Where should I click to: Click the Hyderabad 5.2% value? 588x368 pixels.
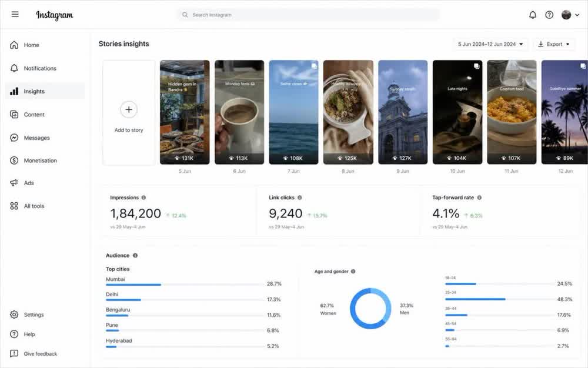click(273, 346)
